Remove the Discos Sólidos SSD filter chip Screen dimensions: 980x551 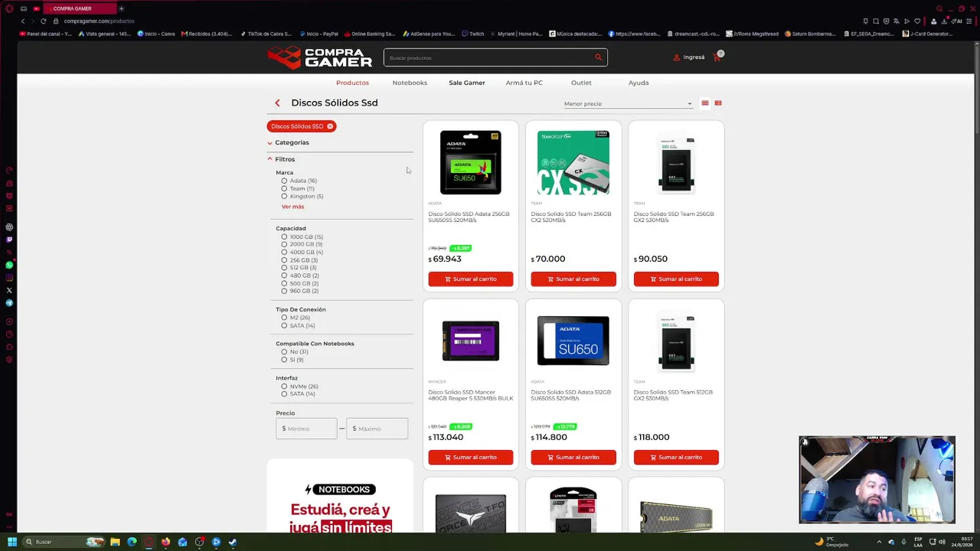(x=330, y=126)
